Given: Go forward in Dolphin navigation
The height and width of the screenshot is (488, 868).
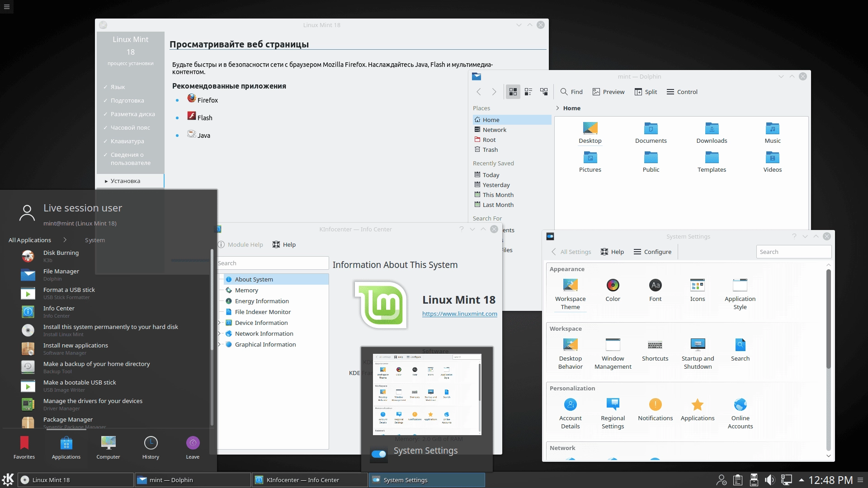Looking at the screenshot, I should click(494, 92).
